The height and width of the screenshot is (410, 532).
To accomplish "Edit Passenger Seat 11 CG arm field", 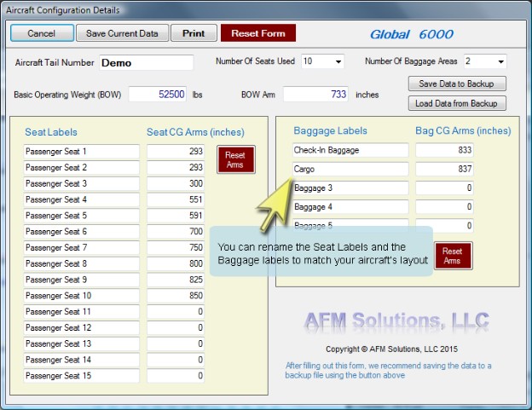I will tap(176, 312).
